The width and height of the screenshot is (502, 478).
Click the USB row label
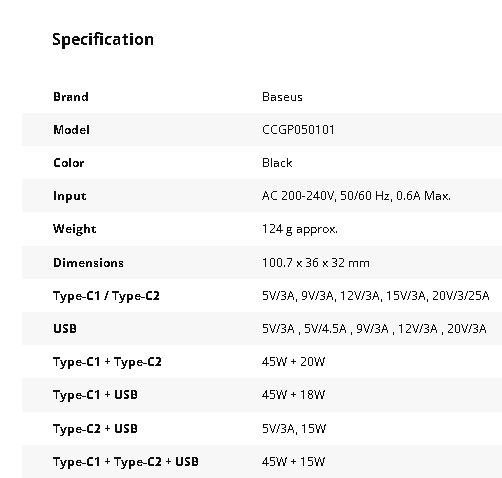(65, 329)
